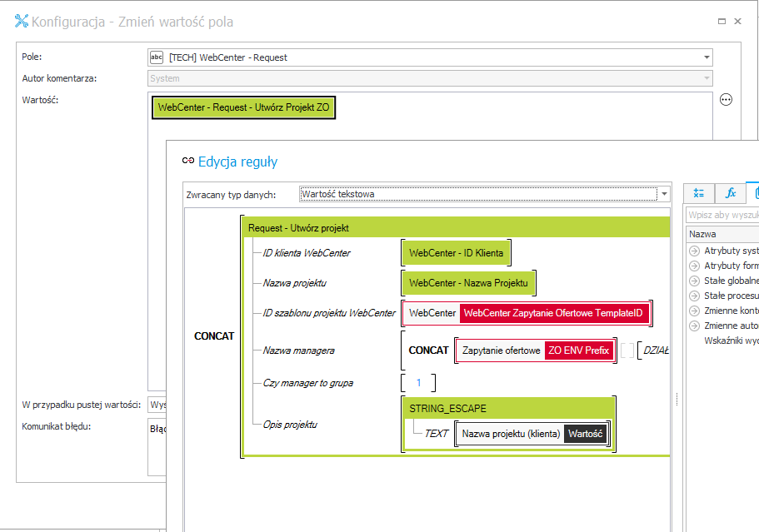Click the ID szablonu projektu WebCenter label
Image resolution: width=759 pixels, height=532 pixels.
(x=328, y=313)
